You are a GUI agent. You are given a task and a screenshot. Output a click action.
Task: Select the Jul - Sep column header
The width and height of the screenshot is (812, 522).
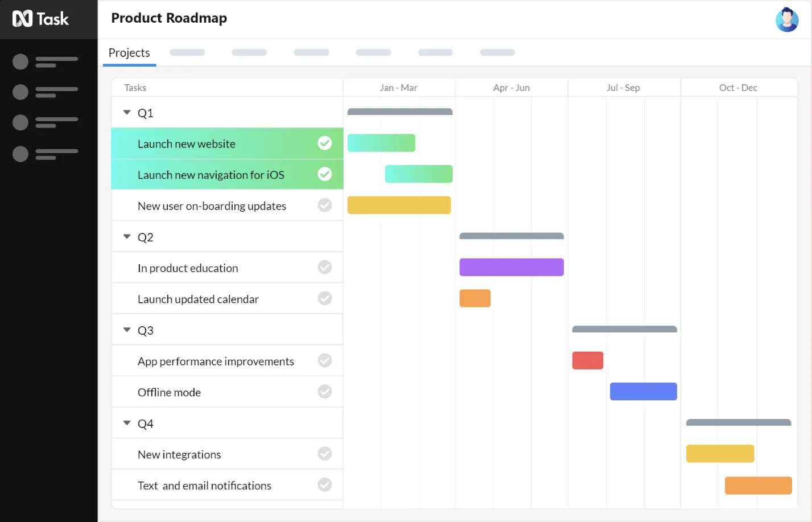623,88
